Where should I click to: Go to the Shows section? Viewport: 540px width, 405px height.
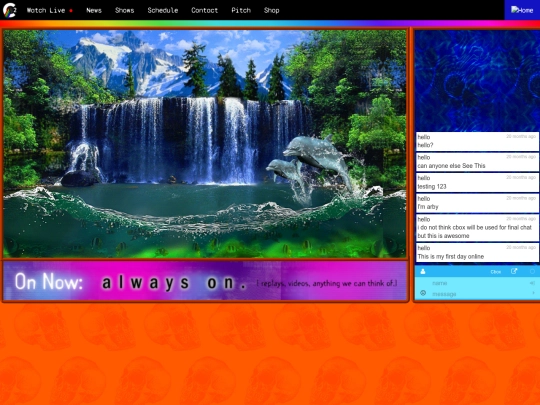[124, 10]
